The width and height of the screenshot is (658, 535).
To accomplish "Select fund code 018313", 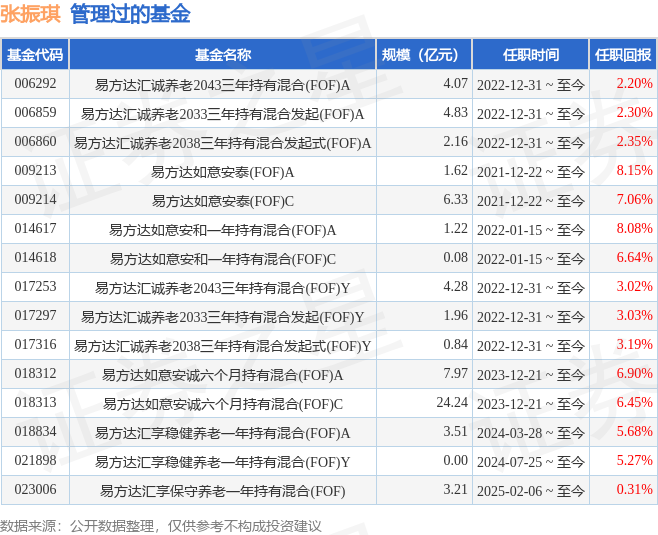I will tap(35, 402).
